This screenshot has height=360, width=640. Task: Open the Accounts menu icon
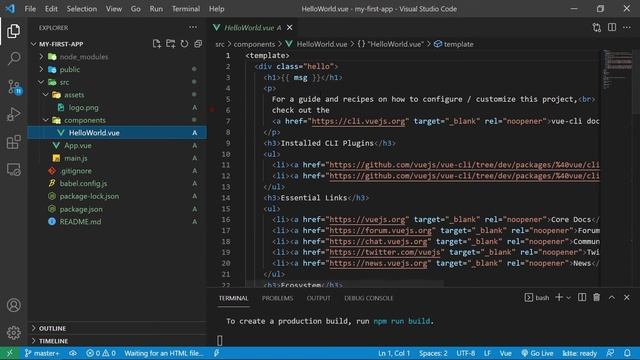(13, 305)
